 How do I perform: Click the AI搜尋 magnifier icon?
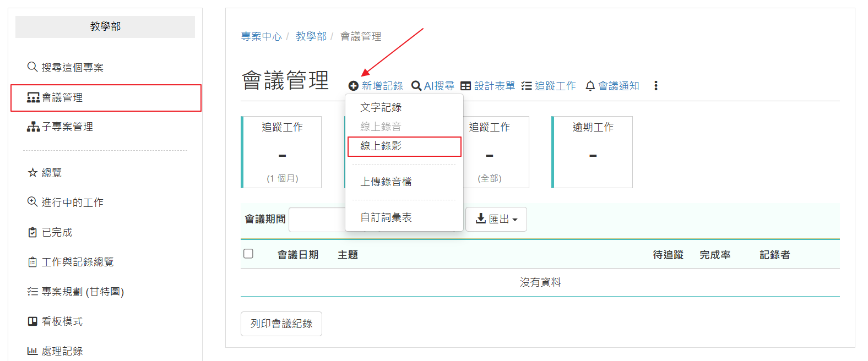[x=416, y=86]
